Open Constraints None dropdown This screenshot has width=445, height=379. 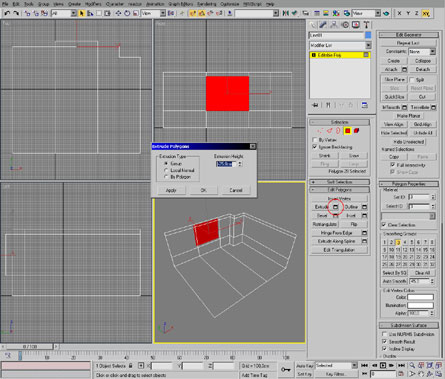click(422, 52)
